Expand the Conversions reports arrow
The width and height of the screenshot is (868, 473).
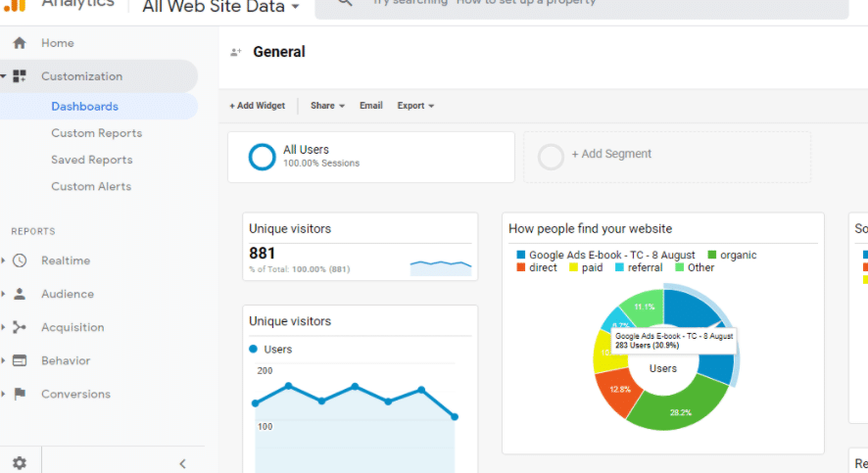[3, 394]
